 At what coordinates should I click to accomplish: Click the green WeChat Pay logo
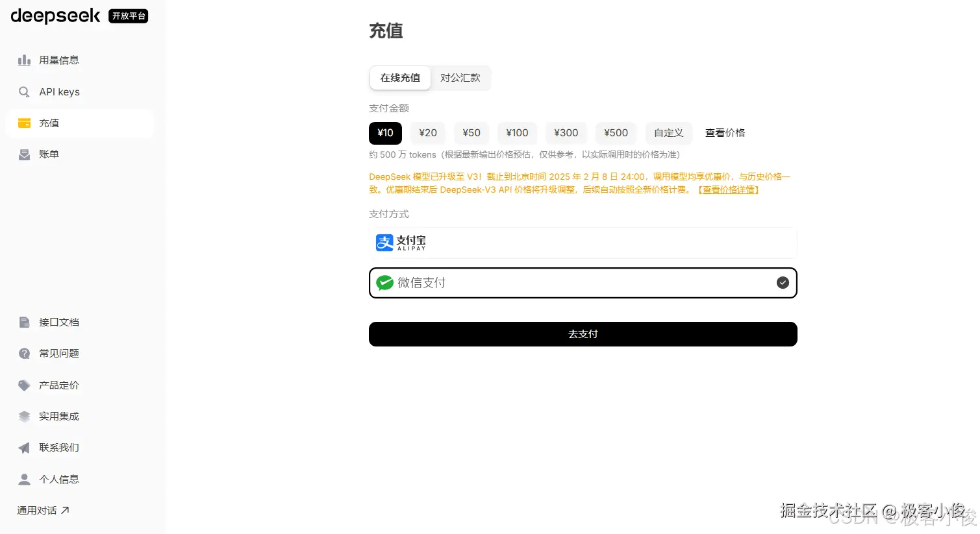pos(385,283)
